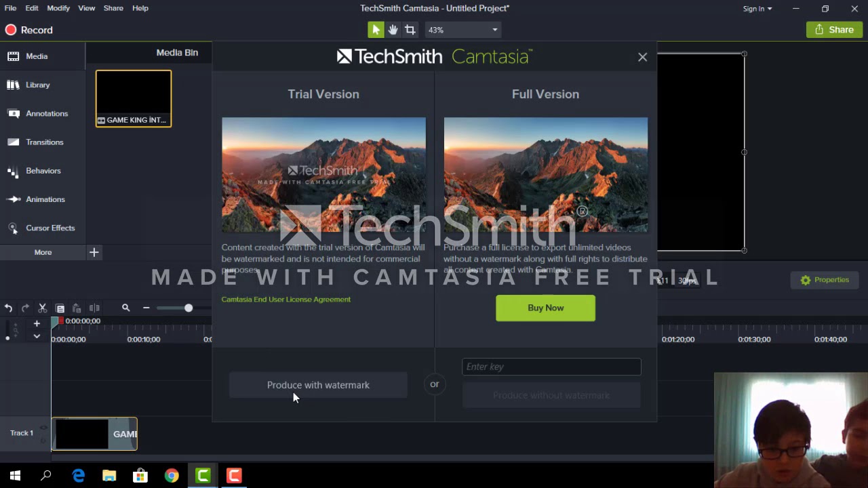The width and height of the screenshot is (868, 488).
Task: Click the canvas top-right resize handle
Action: point(744,54)
